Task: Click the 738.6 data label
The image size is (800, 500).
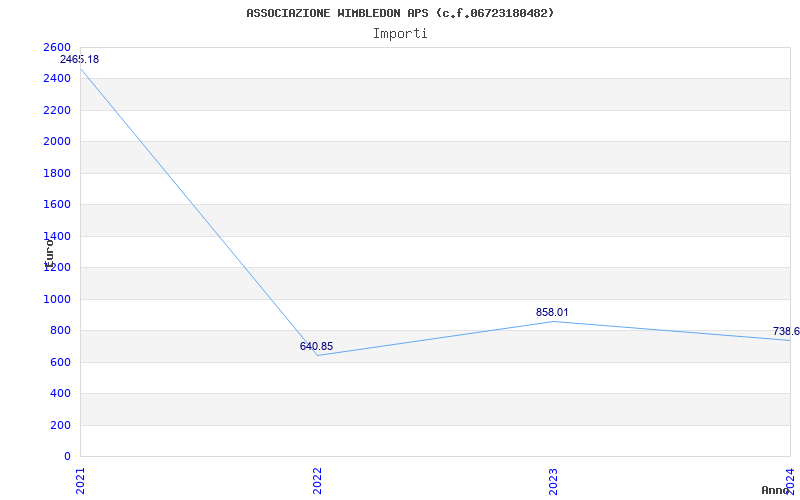Action: point(786,332)
